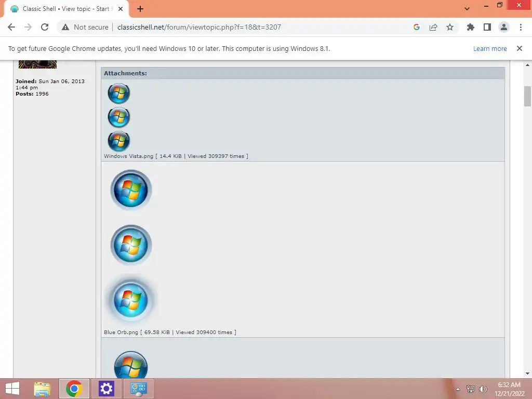532x399 pixels.
Task: Click the Learn more link
Action: tap(490, 48)
